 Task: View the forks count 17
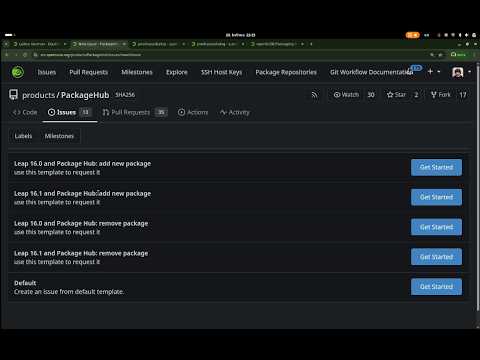[x=463, y=95]
